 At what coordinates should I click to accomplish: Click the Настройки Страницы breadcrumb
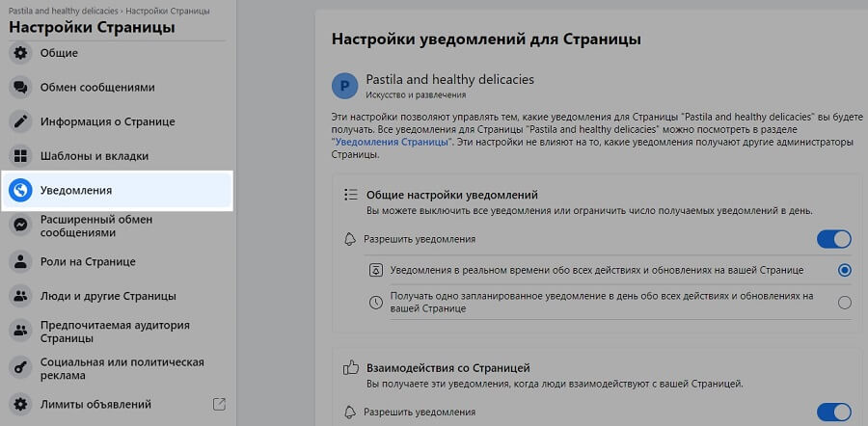pos(166,11)
